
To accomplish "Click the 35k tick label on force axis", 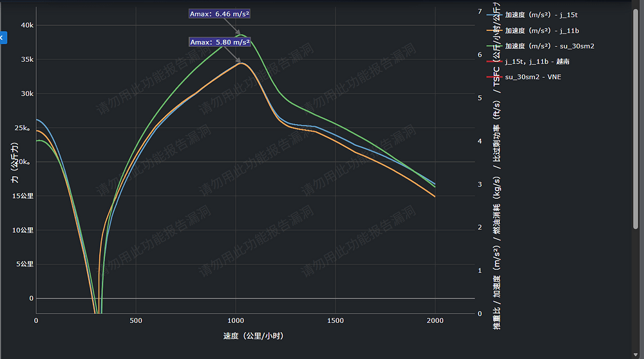I will coord(27,59).
